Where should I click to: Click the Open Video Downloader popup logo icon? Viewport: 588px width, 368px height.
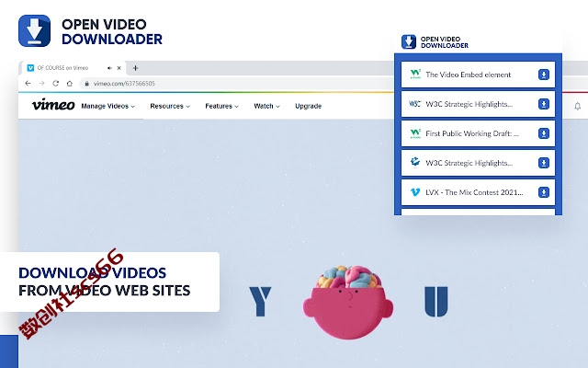(x=409, y=41)
